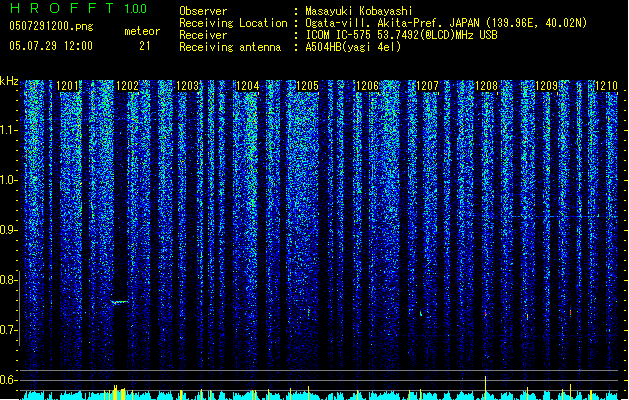Click the 1210 time marker
Screen dimensions: 629x400
606,86
